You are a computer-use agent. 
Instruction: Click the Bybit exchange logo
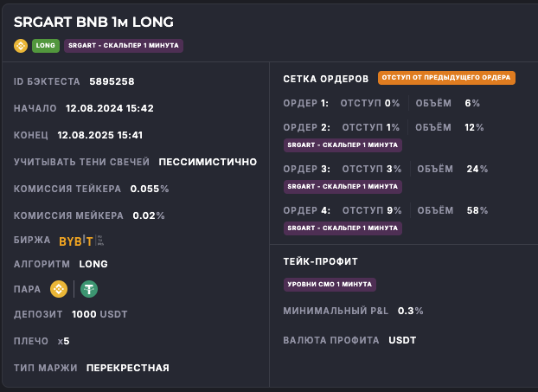pyautogui.click(x=75, y=241)
